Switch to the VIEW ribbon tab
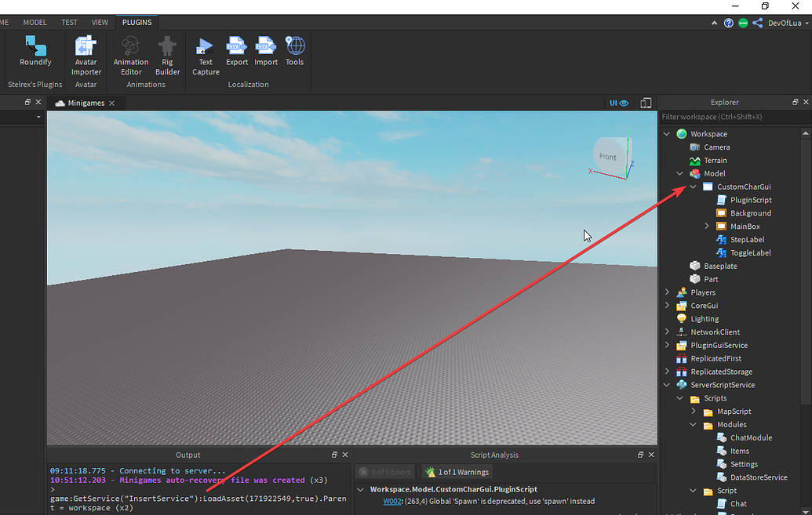The width and height of the screenshot is (812, 515). (x=99, y=22)
